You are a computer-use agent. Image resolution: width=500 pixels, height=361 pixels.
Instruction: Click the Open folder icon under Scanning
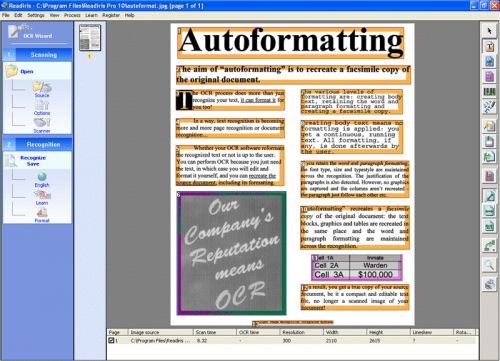[x=12, y=71]
